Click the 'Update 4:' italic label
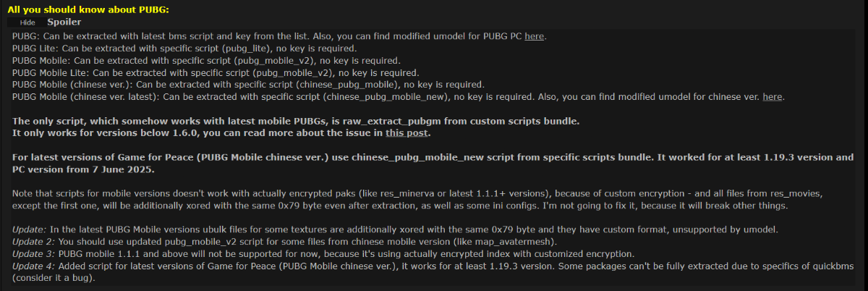The image size is (868, 291). click(x=33, y=266)
